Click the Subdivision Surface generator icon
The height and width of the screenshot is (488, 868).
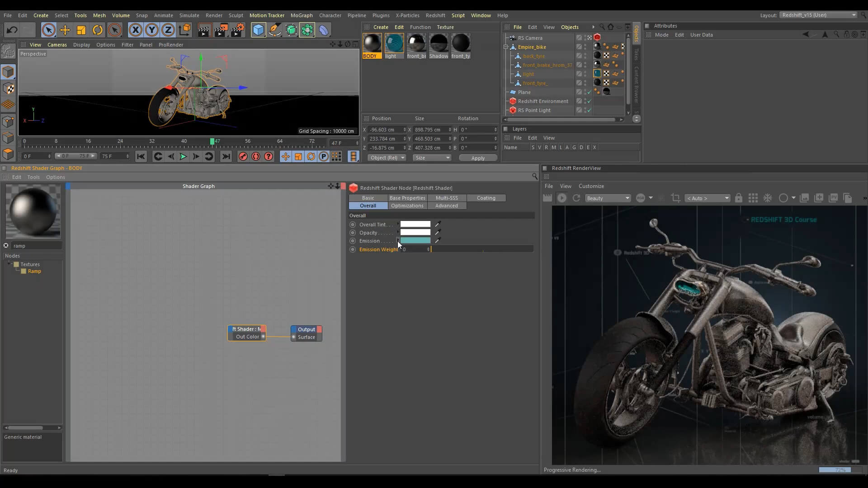pos(291,30)
